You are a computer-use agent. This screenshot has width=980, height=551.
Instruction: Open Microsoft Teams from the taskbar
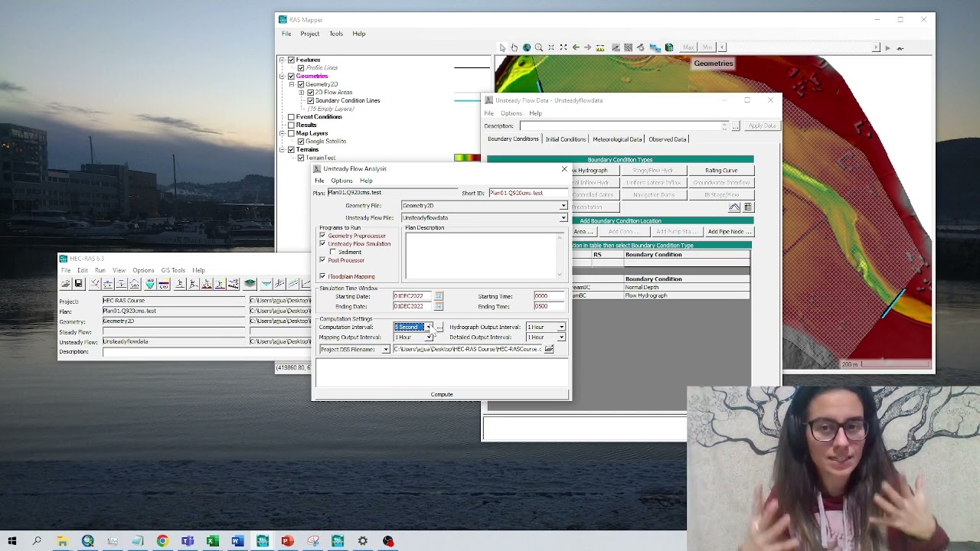click(x=188, y=541)
